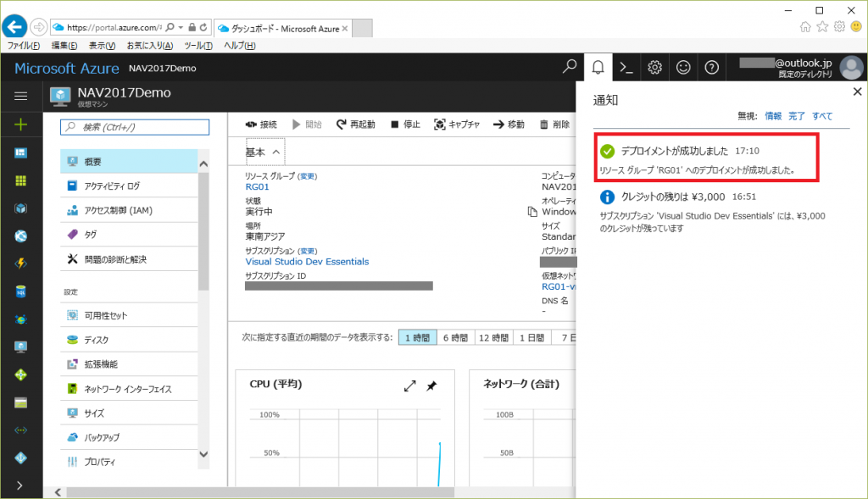Open 問題の診断と解決 in resource menu
This screenshot has height=499, width=868.
(129, 259)
